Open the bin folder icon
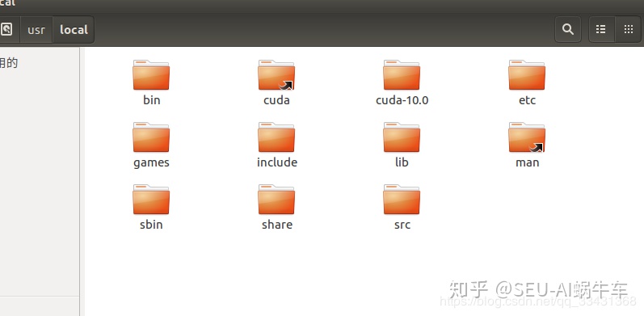 tap(151, 75)
